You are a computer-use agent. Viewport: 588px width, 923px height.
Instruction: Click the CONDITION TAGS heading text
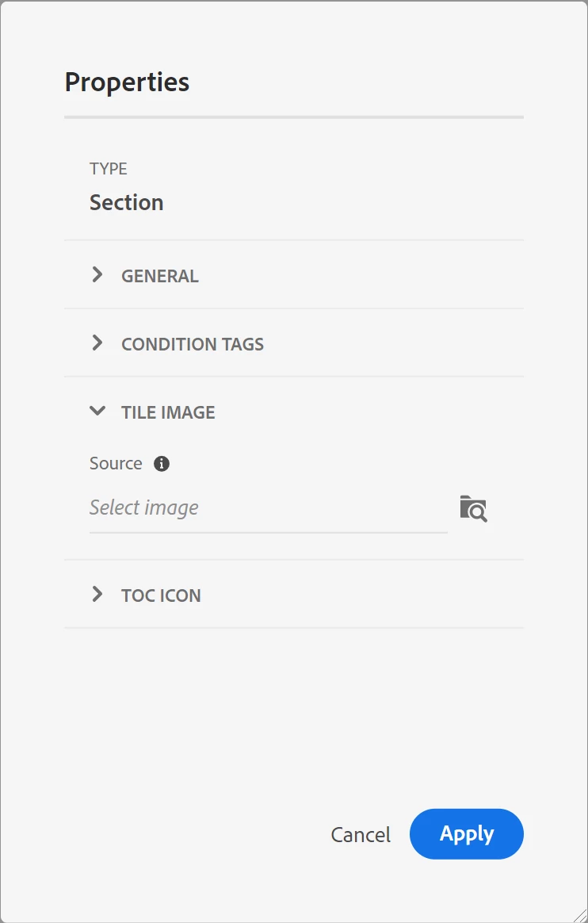tap(192, 344)
